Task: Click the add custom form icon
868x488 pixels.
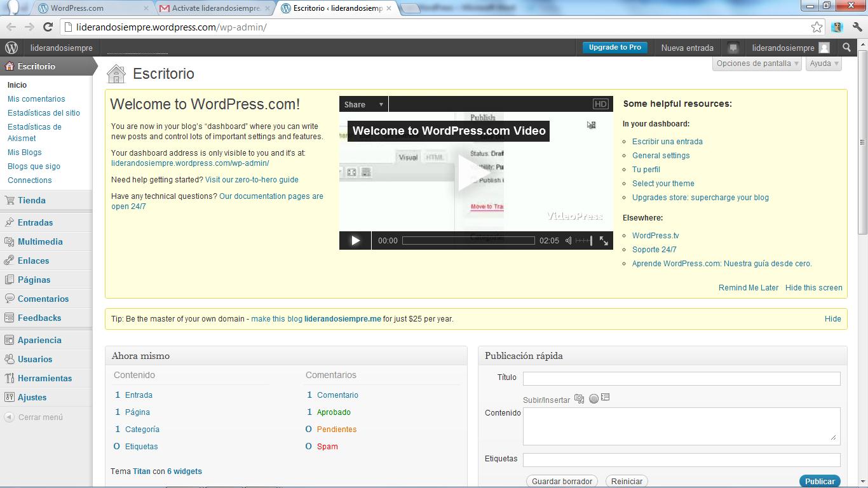Action: (605, 398)
